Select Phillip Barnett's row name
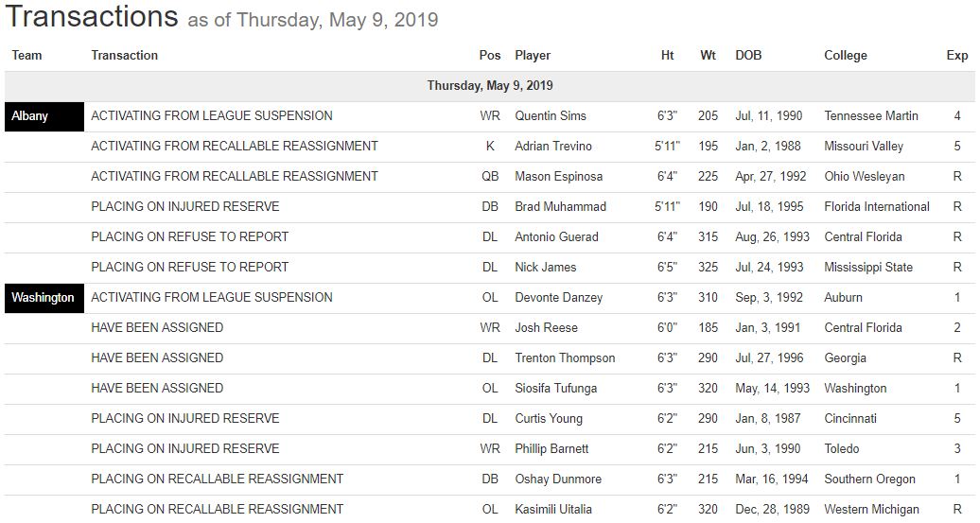This screenshot has height=523, width=980. click(x=551, y=449)
